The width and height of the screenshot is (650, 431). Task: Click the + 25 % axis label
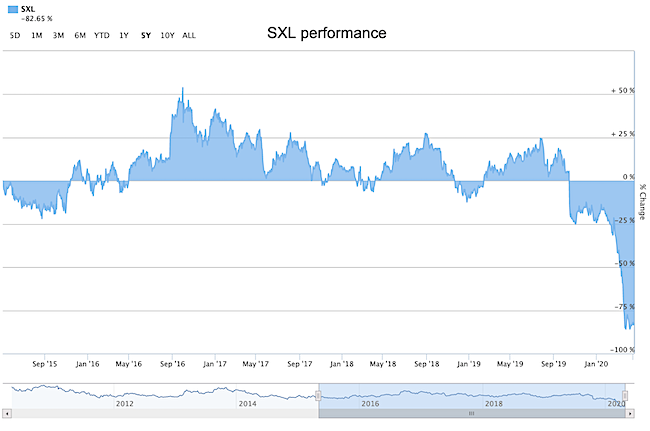coord(623,134)
